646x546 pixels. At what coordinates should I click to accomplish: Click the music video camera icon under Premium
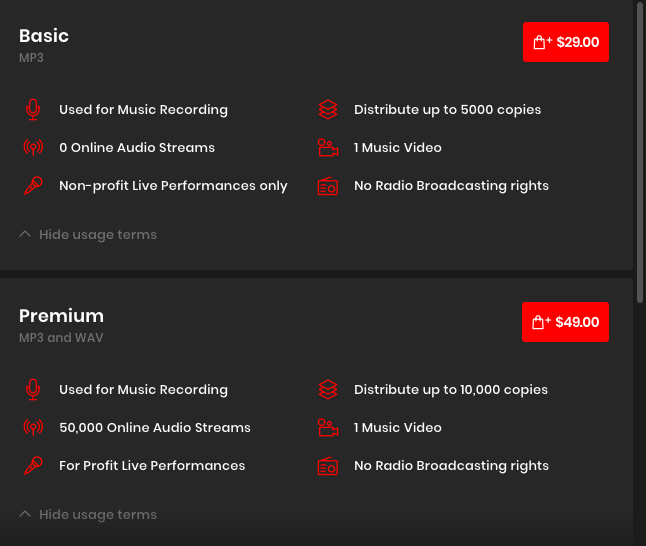(328, 427)
